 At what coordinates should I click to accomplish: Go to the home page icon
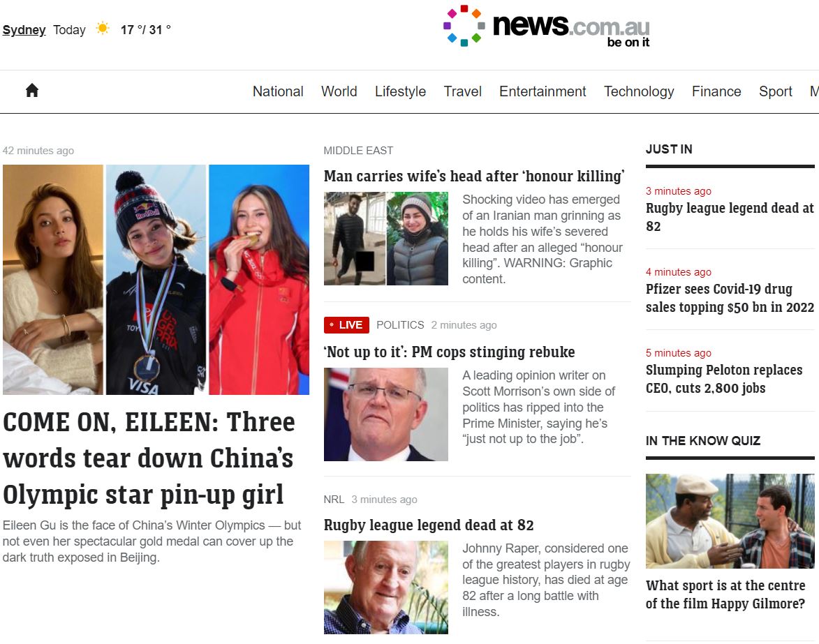(x=32, y=90)
